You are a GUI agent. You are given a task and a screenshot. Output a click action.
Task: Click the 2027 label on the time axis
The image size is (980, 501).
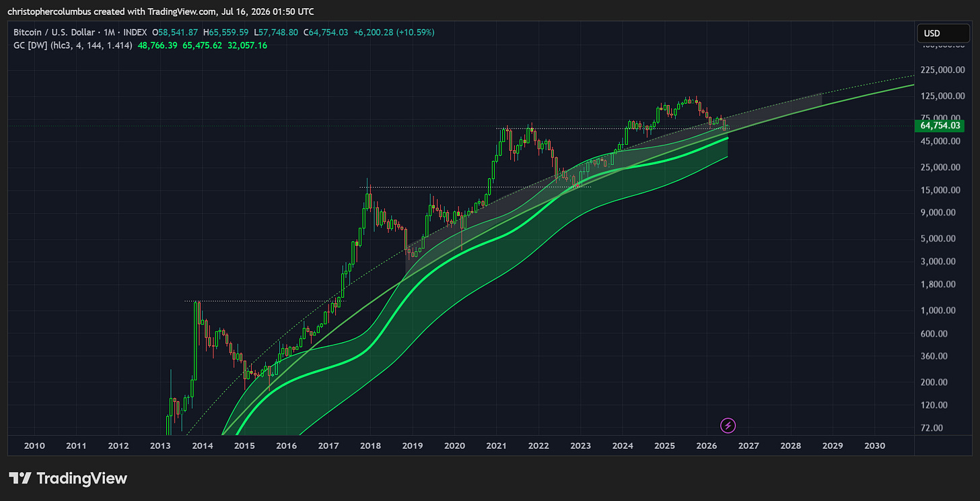point(748,446)
